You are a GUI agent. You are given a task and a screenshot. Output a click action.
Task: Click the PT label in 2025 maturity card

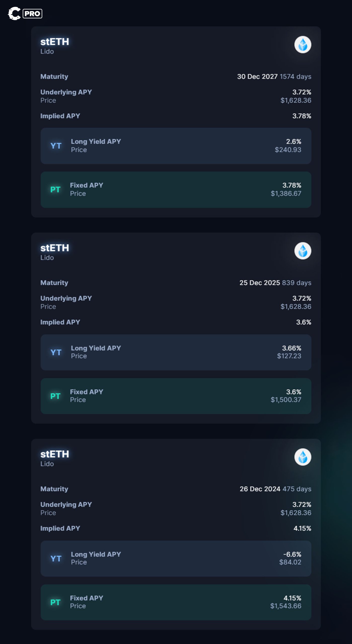pos(55,396)
